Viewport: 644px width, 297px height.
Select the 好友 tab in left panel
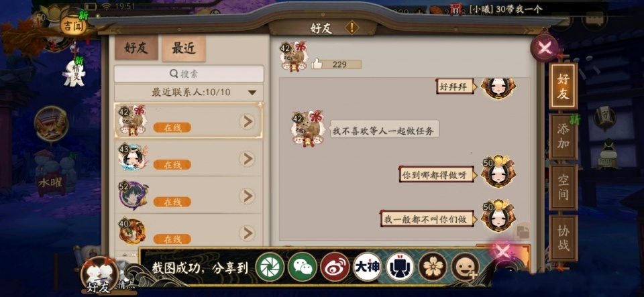136,48
